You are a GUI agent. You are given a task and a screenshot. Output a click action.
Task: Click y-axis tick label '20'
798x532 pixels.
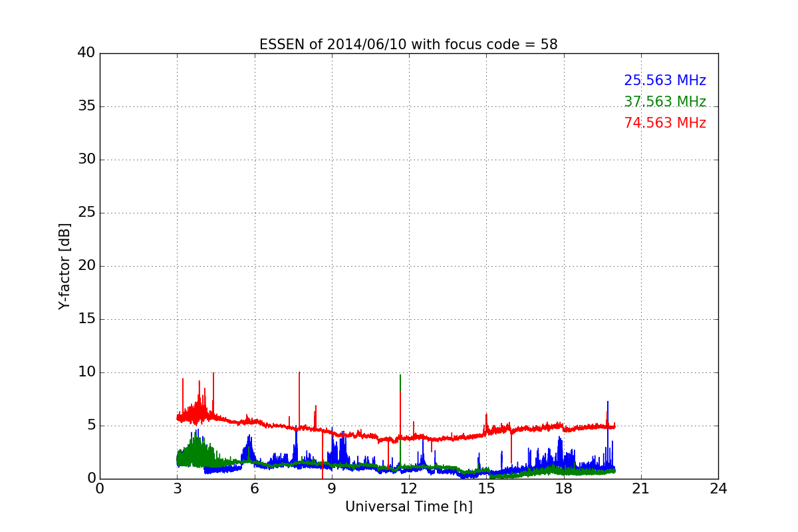(86, 266)
